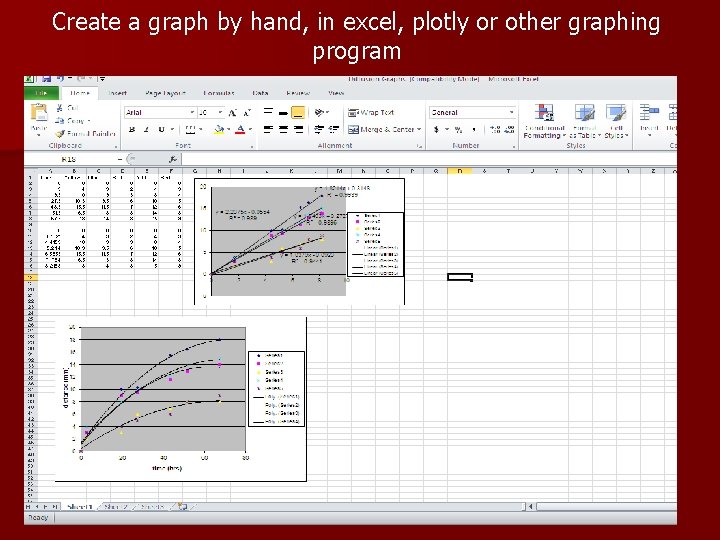Click the Orientation text-angle icon
The image size is (720, 540).
coord(320,112)
